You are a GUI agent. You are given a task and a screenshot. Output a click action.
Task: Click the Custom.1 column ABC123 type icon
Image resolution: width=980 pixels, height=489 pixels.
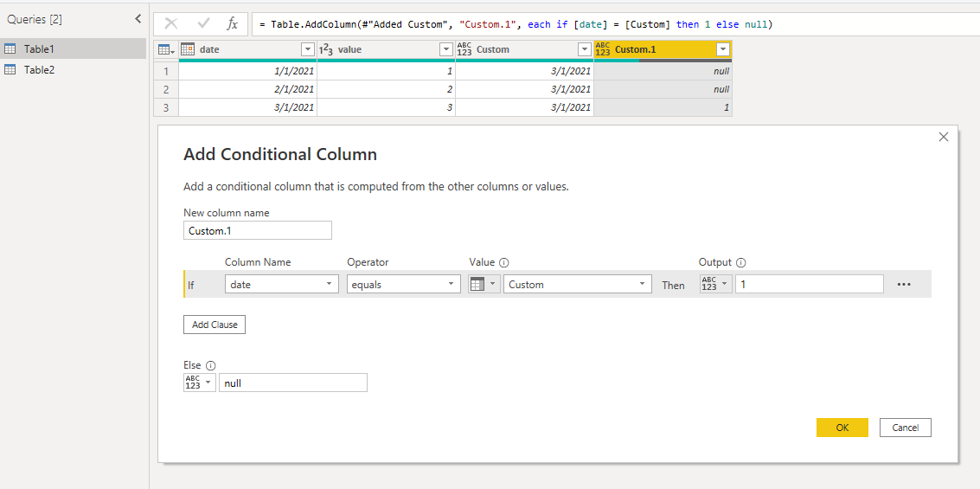coord(603,49)
